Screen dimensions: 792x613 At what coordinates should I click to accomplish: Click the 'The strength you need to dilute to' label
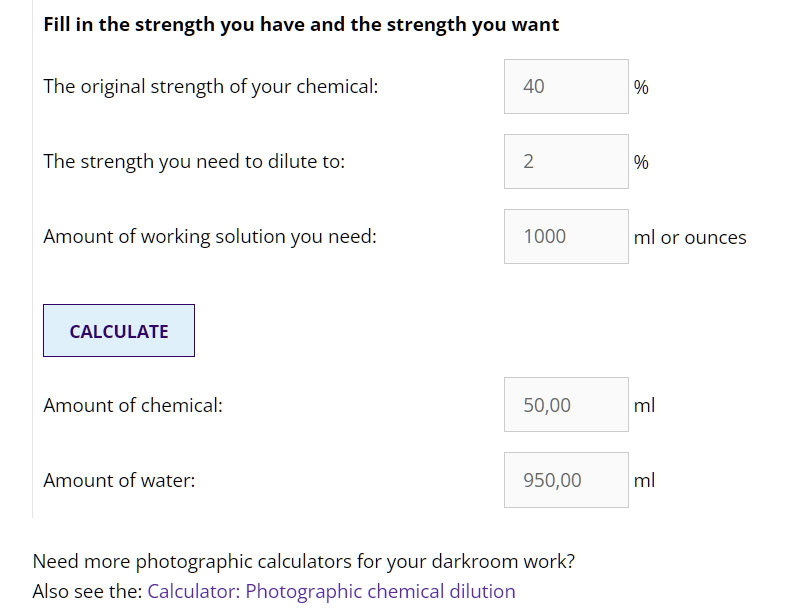point(194,162)
